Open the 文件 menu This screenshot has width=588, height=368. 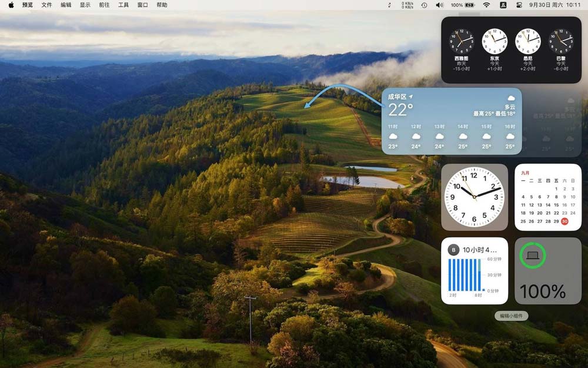46,5
